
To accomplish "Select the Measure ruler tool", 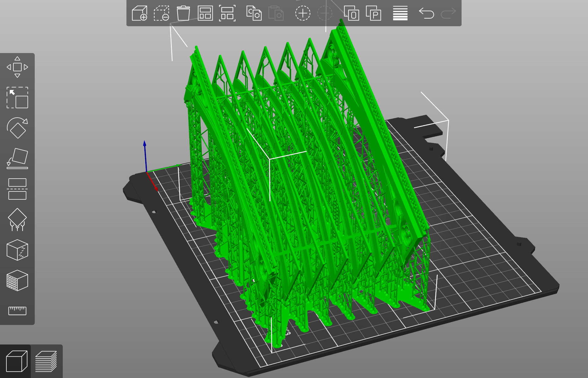I will tap(17, 311).
